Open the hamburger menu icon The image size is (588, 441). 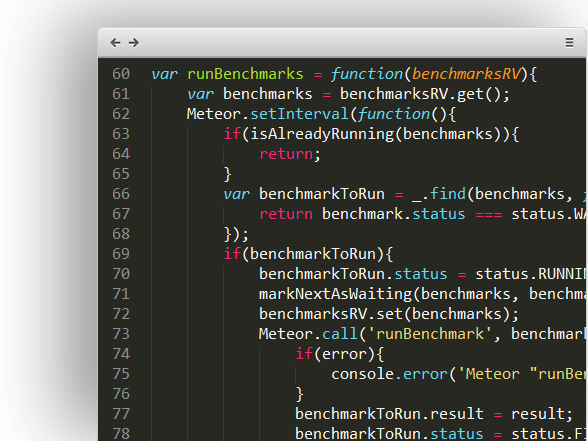[x=569, y=43]
